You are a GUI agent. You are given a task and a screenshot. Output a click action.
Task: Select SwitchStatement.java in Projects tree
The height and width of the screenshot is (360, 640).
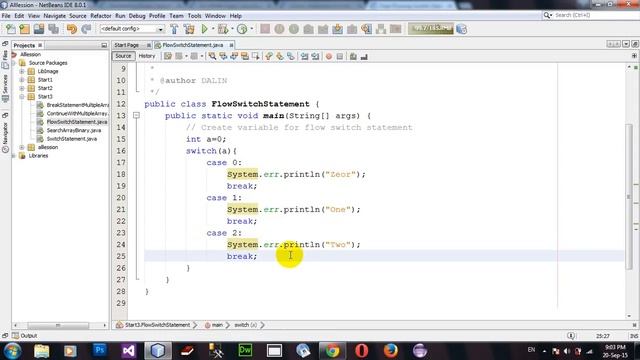point(72,139)
